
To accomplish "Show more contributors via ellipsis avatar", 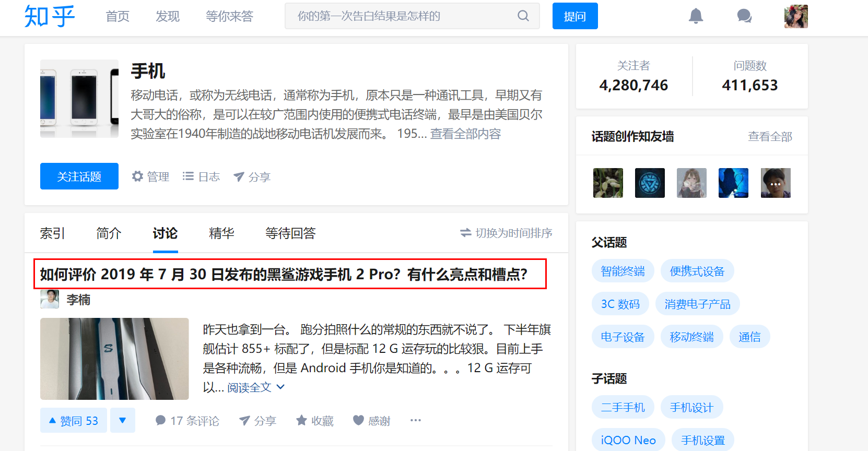I will [776, 183].
